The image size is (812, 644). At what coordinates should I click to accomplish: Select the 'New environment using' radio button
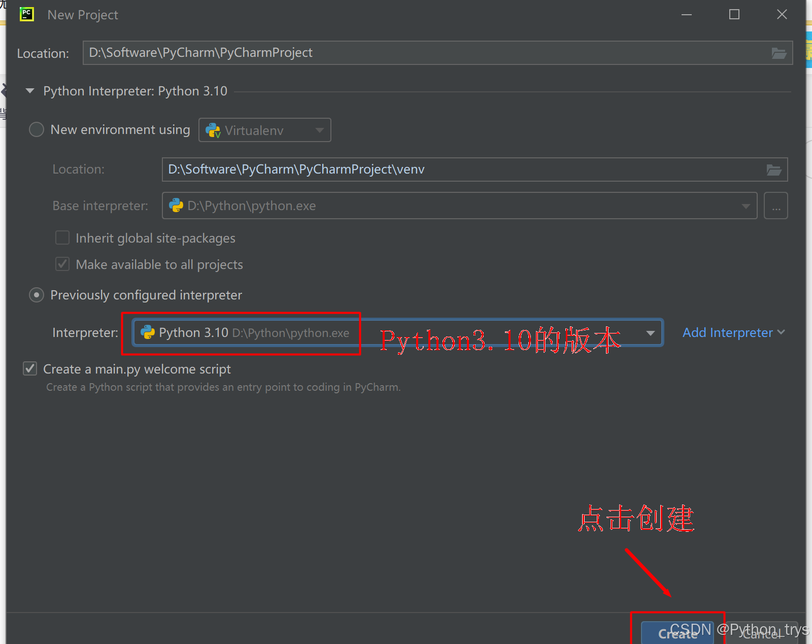tap(37, 129)
